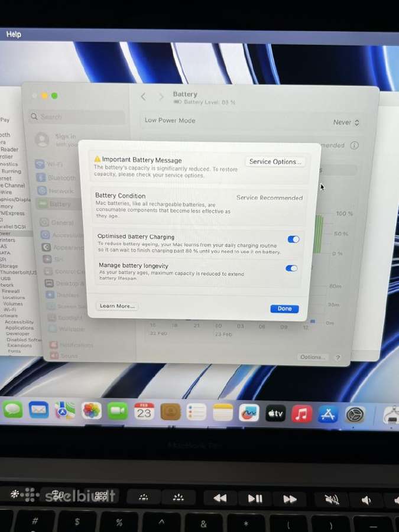Select Extensions in System Information list
The width and height of the screenshot is (399, 532).
point(20,345)
